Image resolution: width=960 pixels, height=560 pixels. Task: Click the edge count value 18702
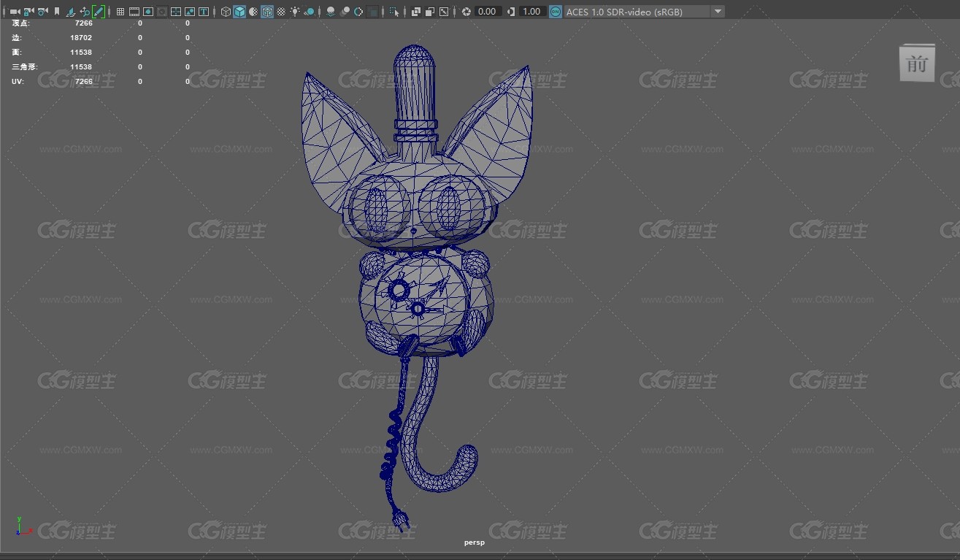(81, 37)
